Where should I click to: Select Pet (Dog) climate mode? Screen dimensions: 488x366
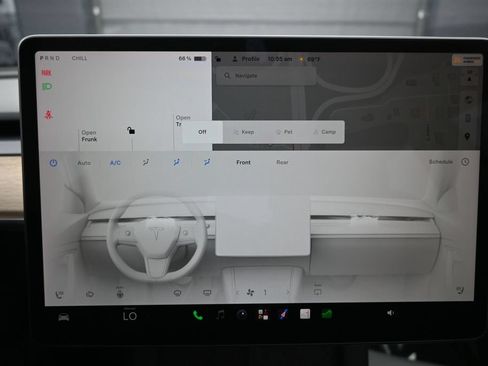coord(284,132)
